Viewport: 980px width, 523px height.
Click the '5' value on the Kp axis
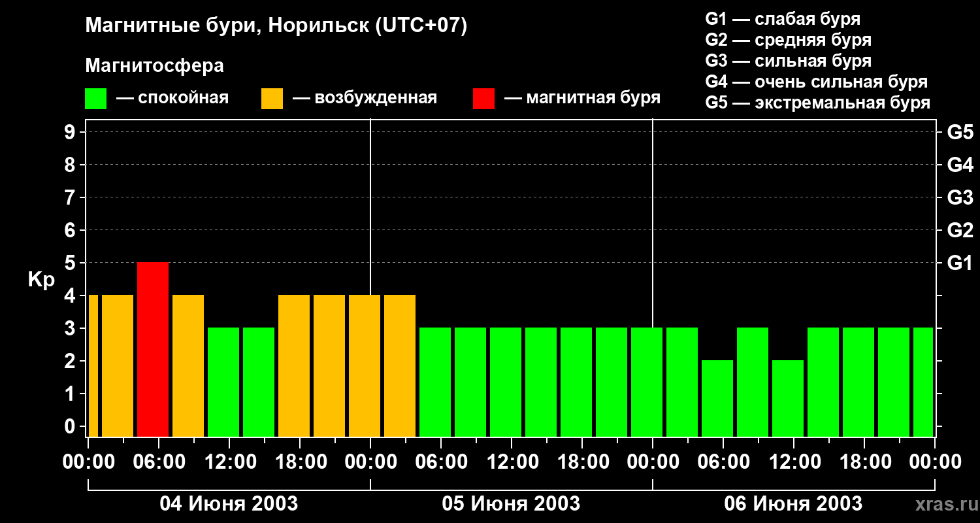point(71,263)
